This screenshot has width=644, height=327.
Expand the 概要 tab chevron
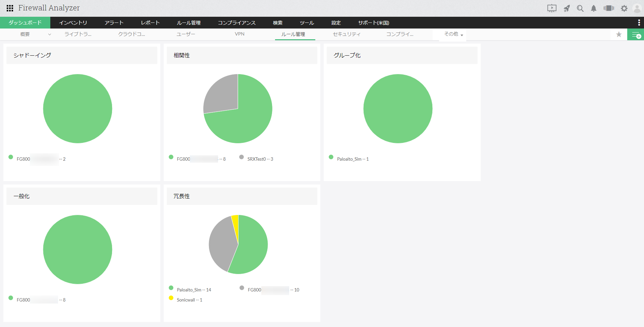(x=50, y=34)
